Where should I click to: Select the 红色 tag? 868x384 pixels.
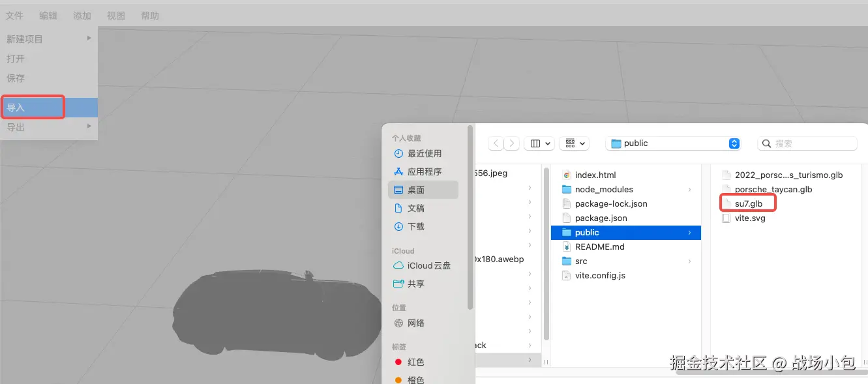(423, 362)
